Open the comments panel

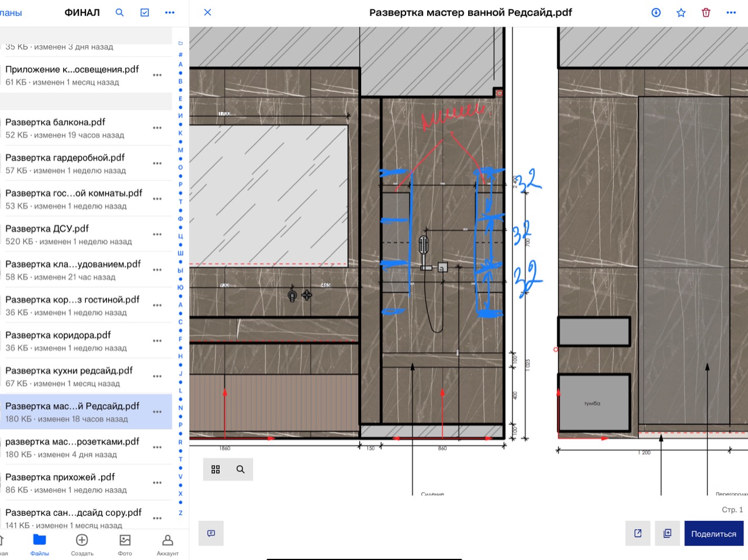tap(211, 533)
